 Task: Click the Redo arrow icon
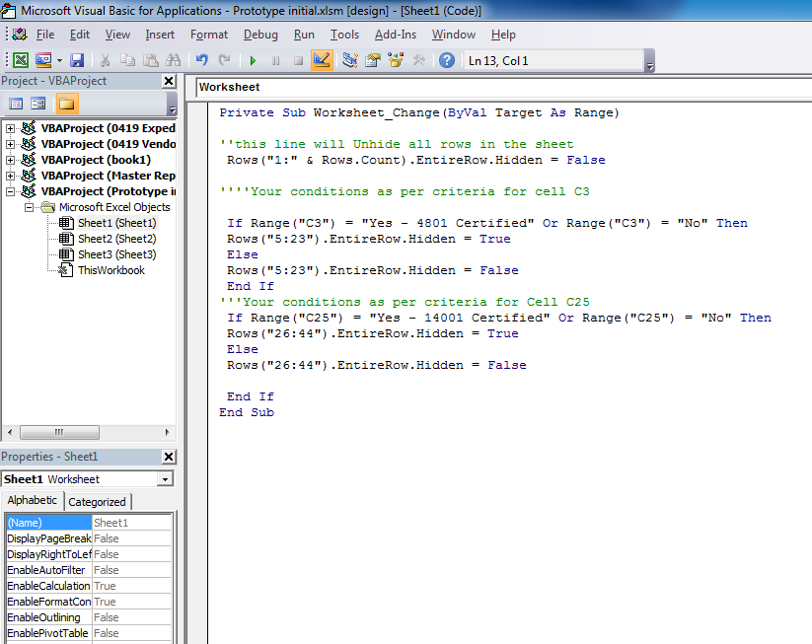pyautogui.click(x=224, y=60)
